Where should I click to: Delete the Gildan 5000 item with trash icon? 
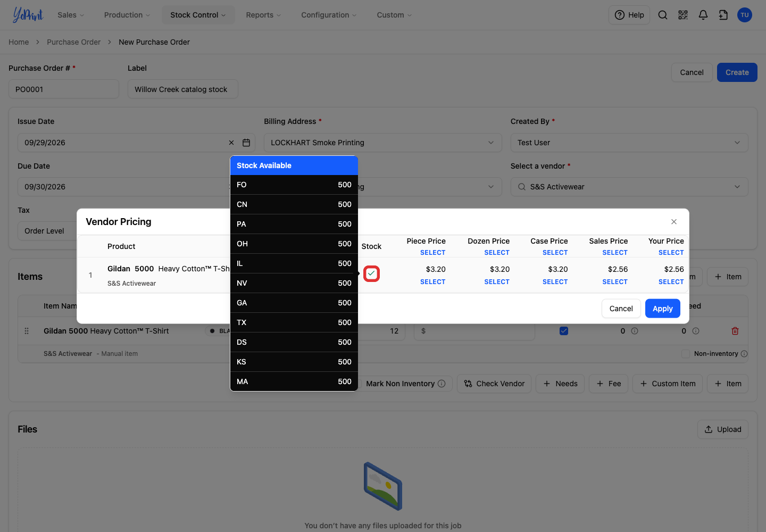point(735,331)
